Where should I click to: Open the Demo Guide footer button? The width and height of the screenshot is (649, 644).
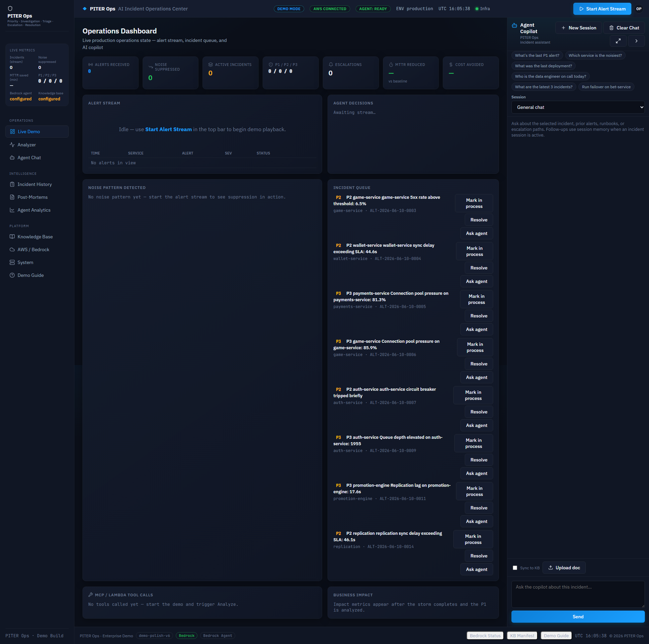[556, 635]
